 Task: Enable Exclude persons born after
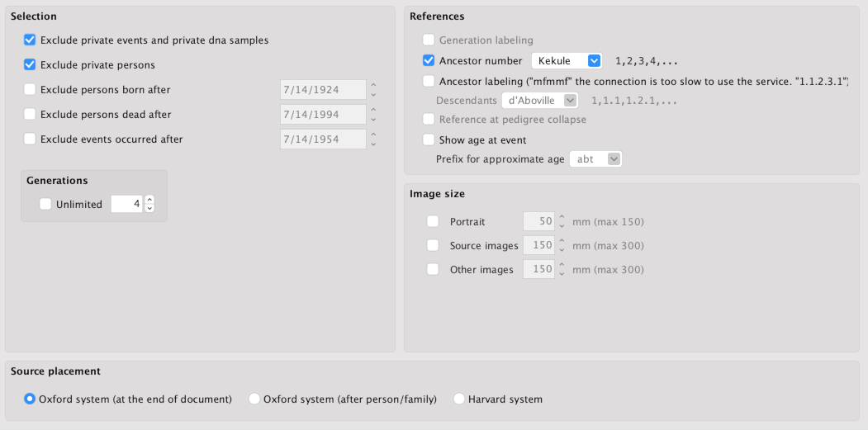pyautogui.click(x=31, y=89)
